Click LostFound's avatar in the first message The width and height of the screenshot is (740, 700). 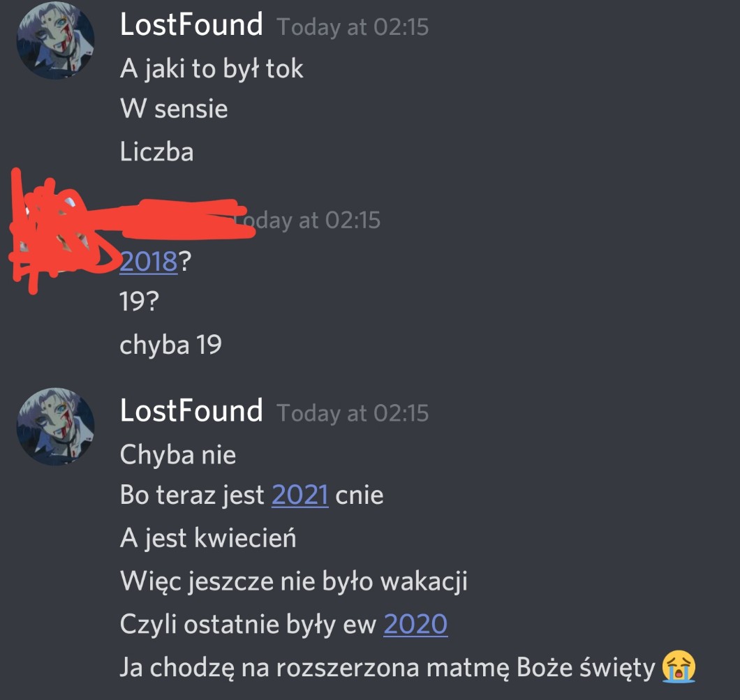point(56,40)
